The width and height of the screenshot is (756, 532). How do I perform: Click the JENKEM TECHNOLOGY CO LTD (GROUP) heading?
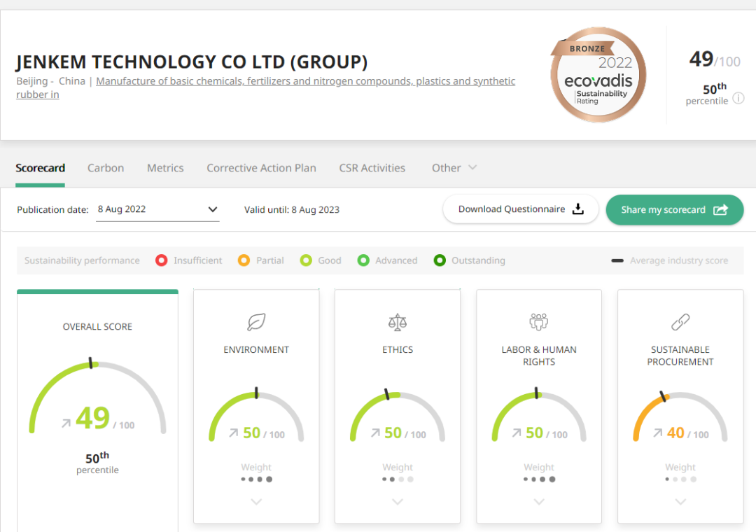192,62
